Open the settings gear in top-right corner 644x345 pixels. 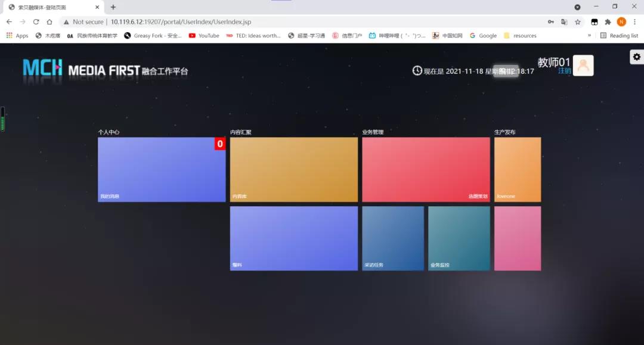[x=637, y=57]
